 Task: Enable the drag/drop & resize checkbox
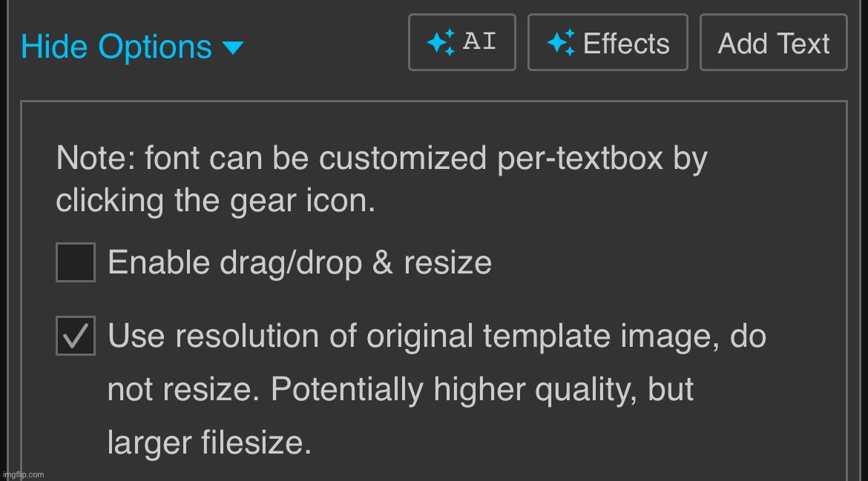tap(76, 262)
